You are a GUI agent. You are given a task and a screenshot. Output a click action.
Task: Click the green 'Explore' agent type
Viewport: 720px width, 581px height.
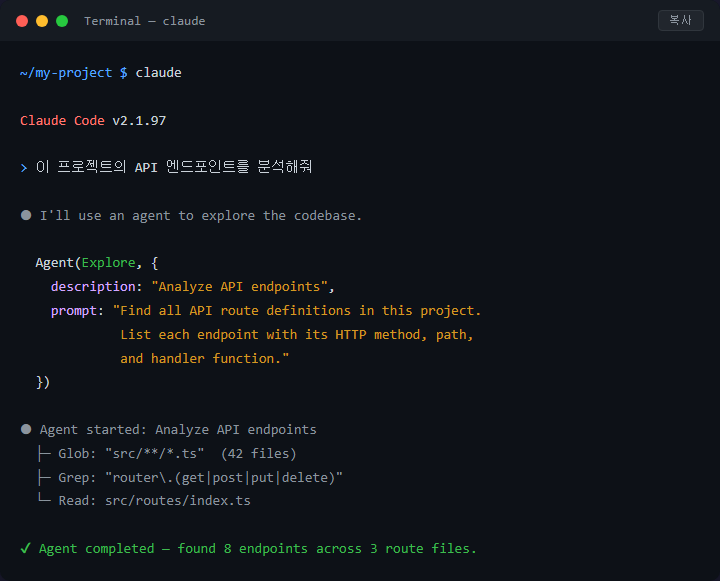108,263
